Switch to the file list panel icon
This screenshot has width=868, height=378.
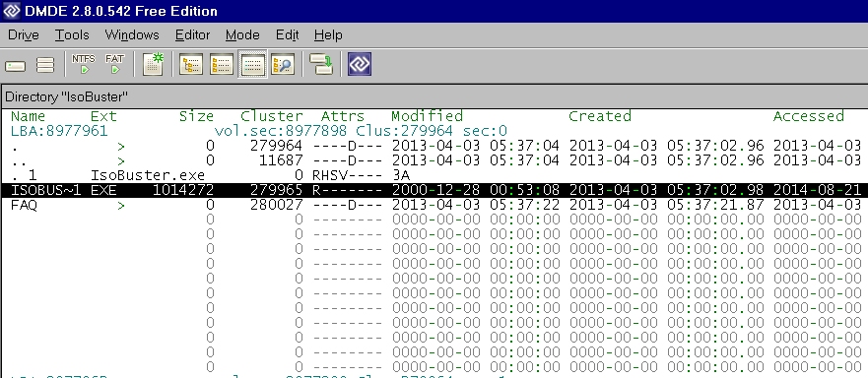tap(222, 64)
